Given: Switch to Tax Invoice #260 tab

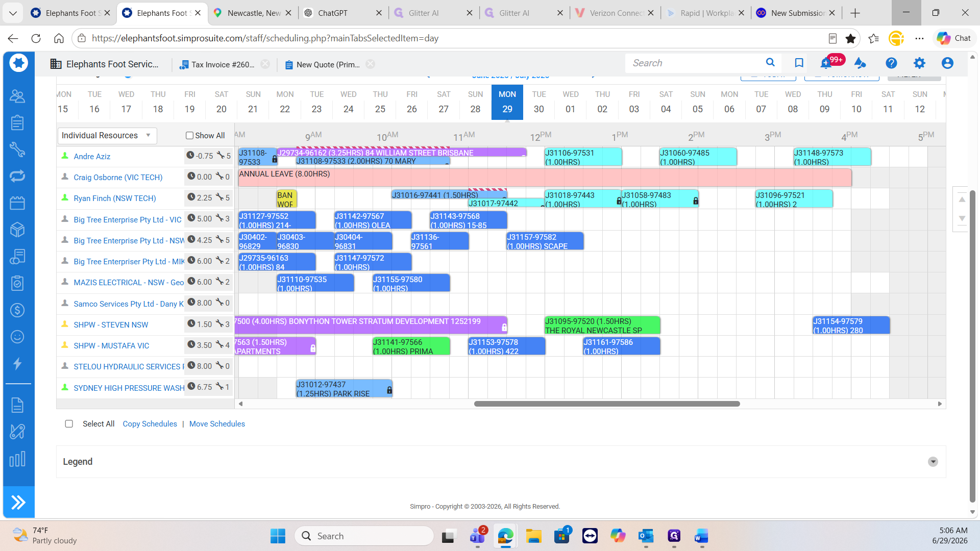Looking at the screenshot, I should (x=217, y=64).
